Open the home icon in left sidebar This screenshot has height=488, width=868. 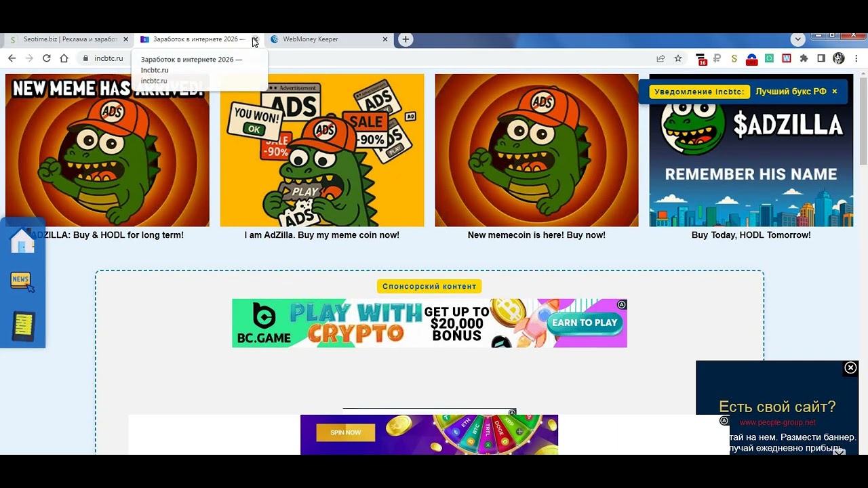[22, 241]
